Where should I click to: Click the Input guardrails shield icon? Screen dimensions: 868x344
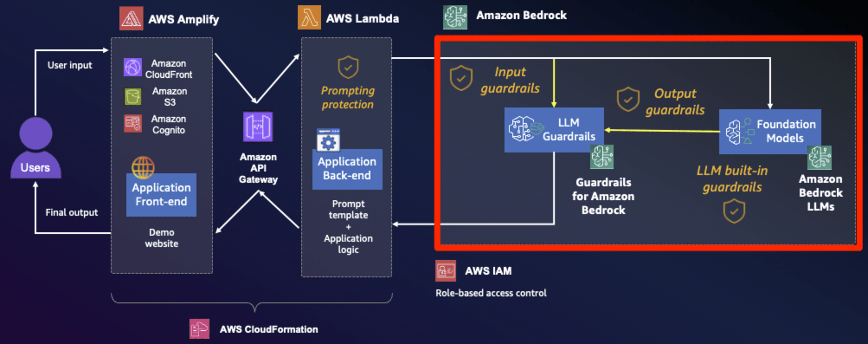pyautogui.click(x=461, y=78)
